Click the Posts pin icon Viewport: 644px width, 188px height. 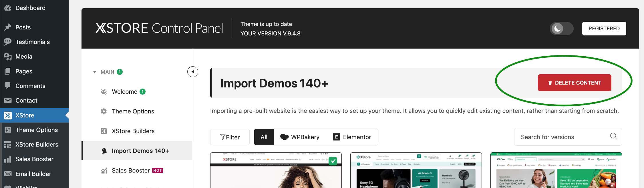pos(8,27)
